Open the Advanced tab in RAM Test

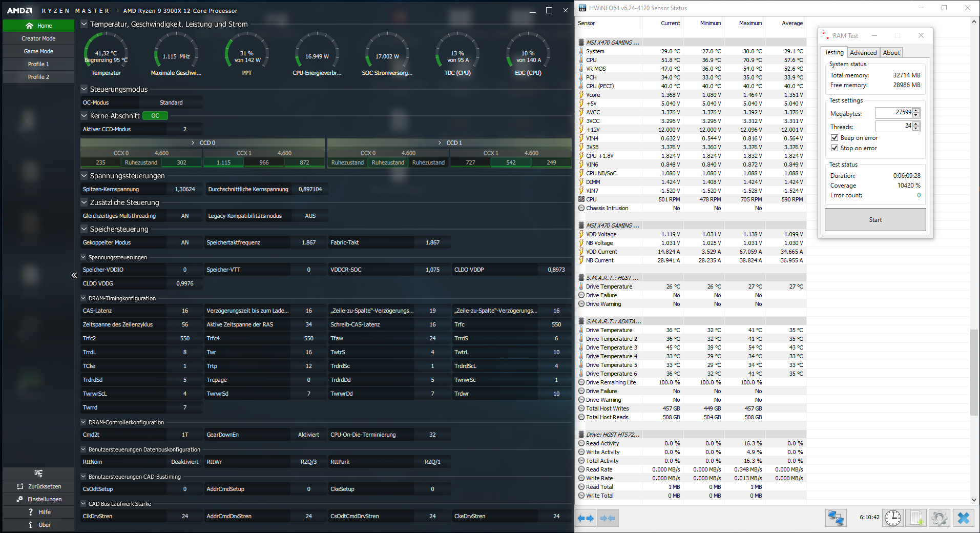[x=863, y=53]
